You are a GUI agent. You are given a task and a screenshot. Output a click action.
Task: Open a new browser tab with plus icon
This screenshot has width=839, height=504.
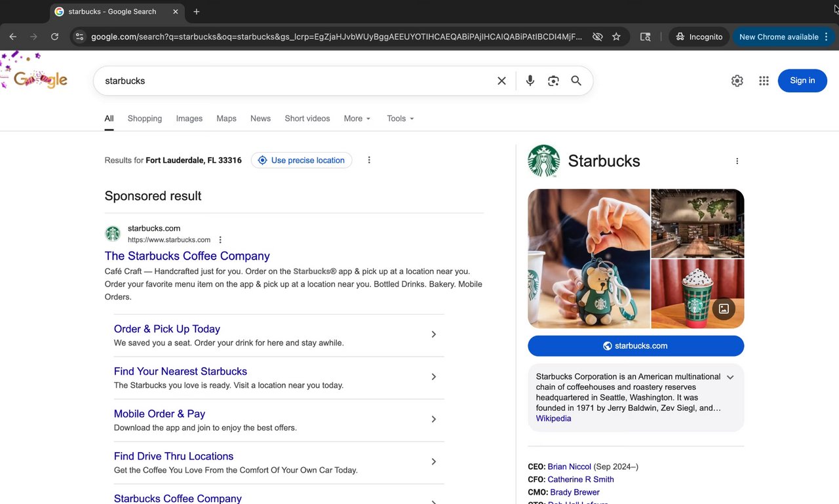tap(197, 12)
